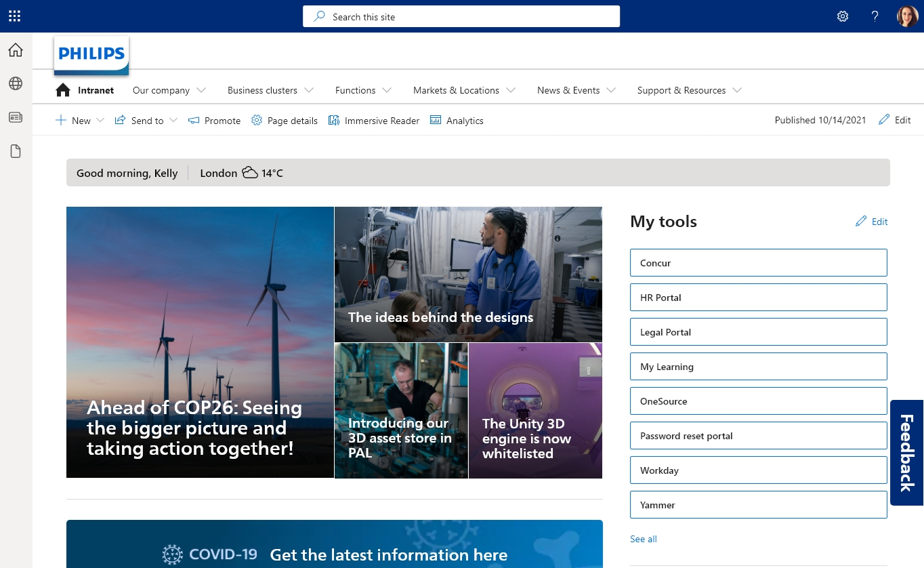Click the London location text

pyautogui.click(x=219, y=173)
